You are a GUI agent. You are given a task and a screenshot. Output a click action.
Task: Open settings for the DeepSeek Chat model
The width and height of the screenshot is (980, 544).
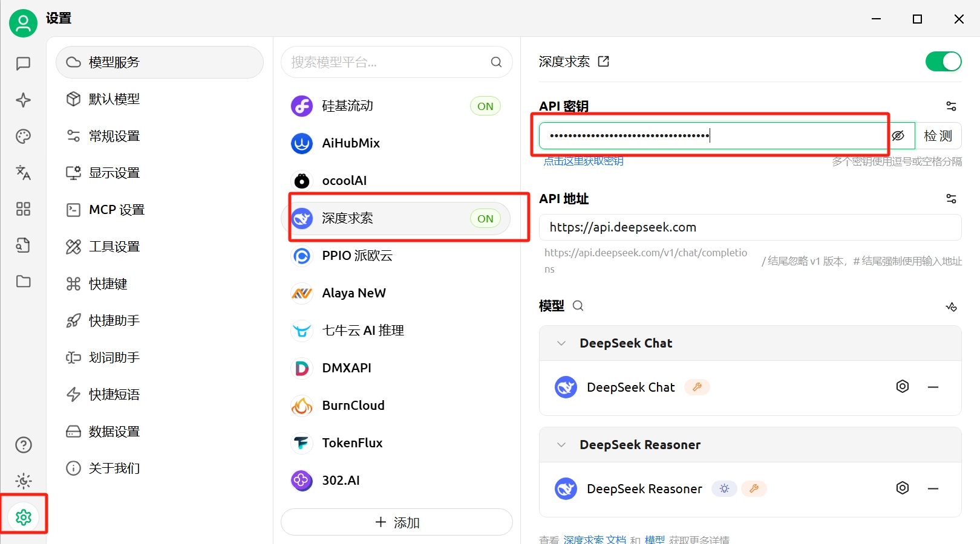coord(902,386)
